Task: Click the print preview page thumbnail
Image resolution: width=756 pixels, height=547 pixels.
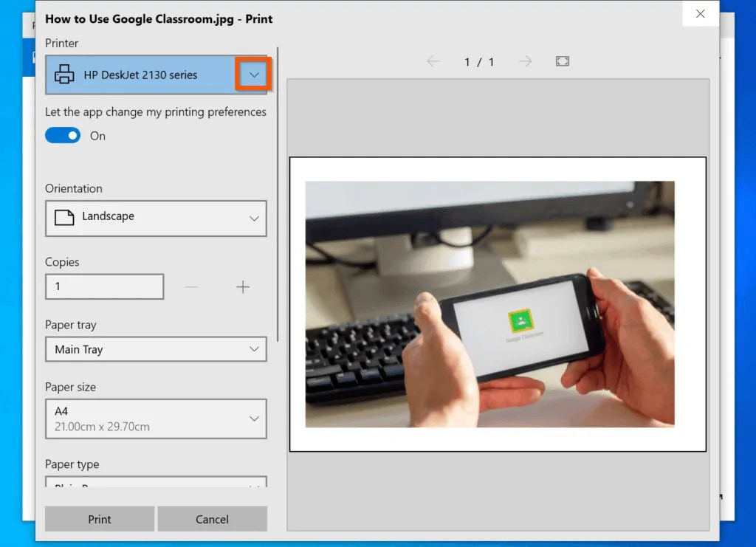Action: click(498, 304)
